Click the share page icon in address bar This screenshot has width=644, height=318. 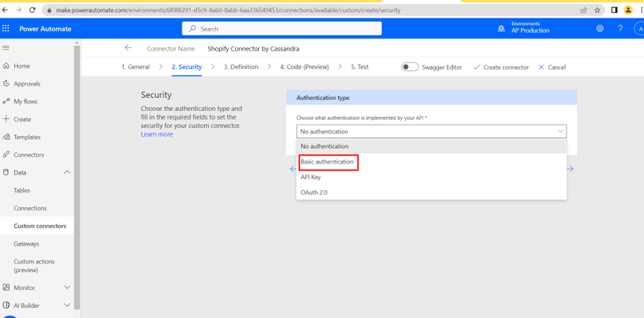pos(584,10)
